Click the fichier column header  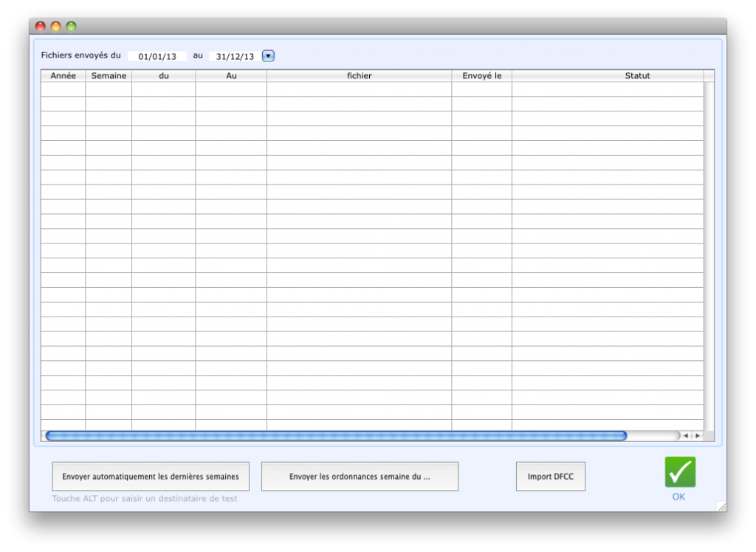pyautogui.click(x=360, y=76)
